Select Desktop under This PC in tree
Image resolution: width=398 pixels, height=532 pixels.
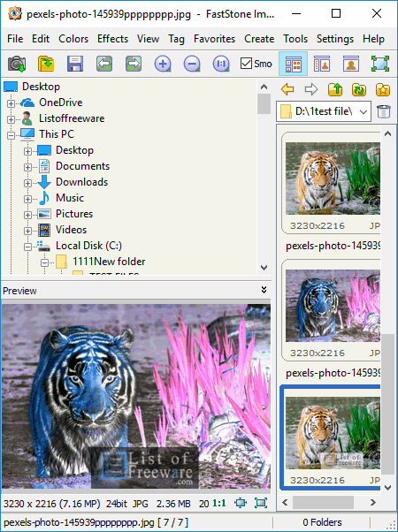(74, 150)
